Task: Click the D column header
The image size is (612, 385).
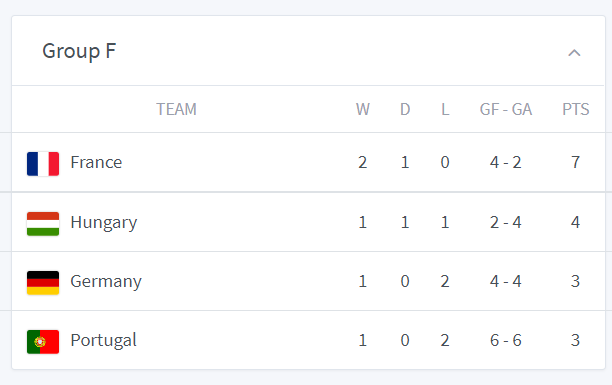Action: [405, 109]
